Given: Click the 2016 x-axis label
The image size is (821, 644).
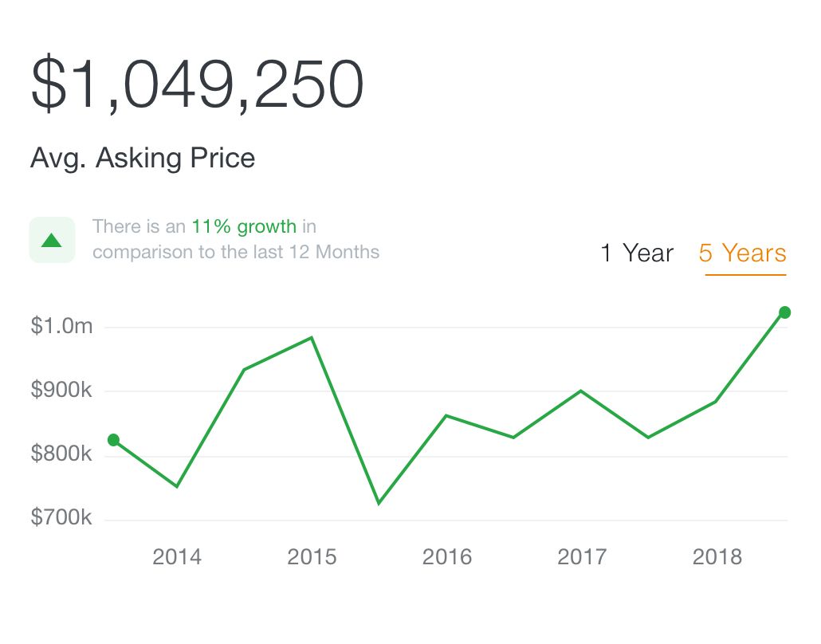Looking at the screenshot, I should coord(447,556).
